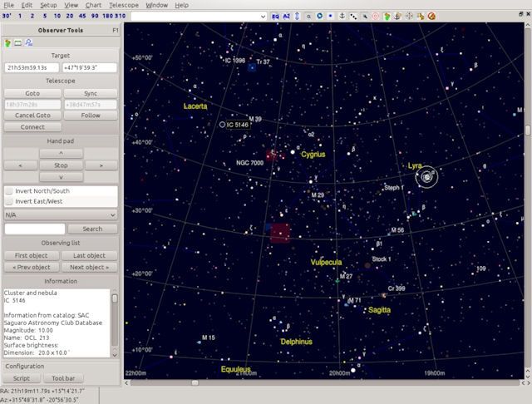Screen dimensions: 532x404
Task: Open the Telescope menu
Action: click(124, 5)
